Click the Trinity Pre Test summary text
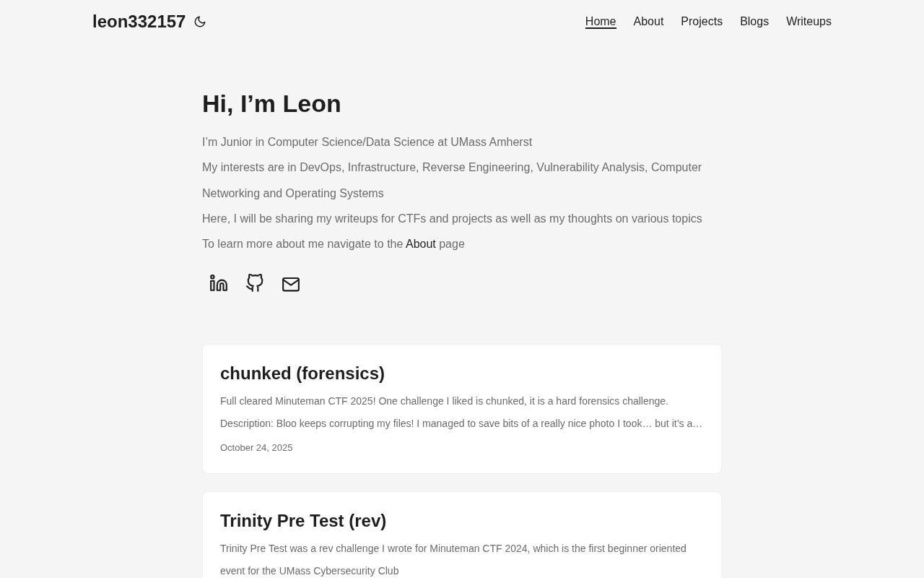Viewport: 924px width, 578px height. [x=453, y=560]
